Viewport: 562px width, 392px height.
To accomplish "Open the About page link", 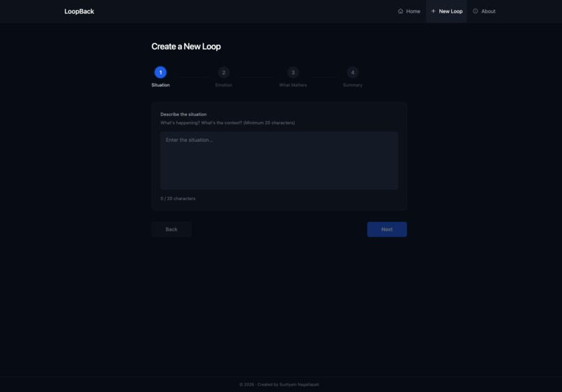I will click(x=484, y=11).
